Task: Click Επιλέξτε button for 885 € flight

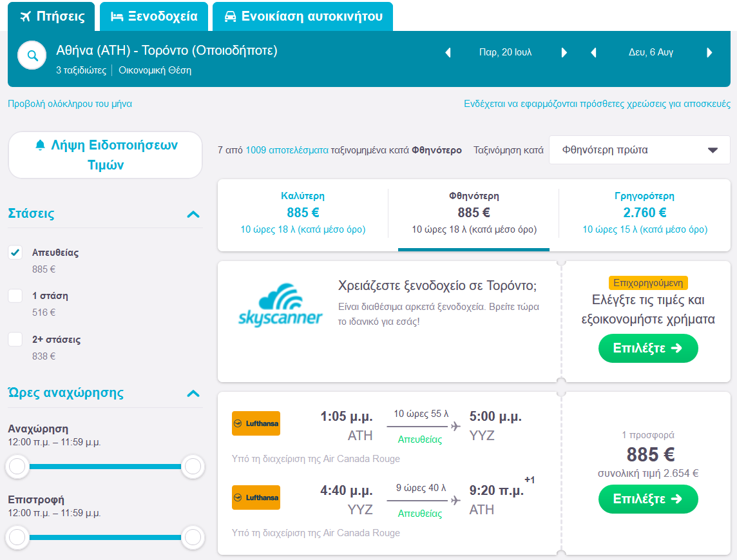Action: [647, 499]
